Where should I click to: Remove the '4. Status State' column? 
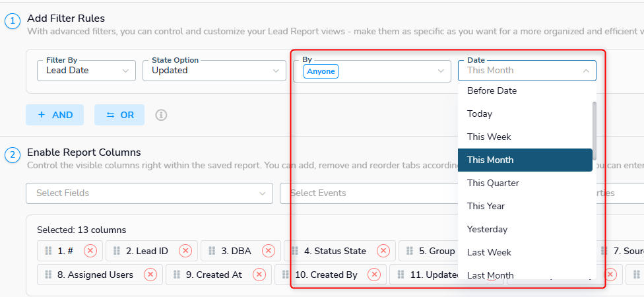383,251
